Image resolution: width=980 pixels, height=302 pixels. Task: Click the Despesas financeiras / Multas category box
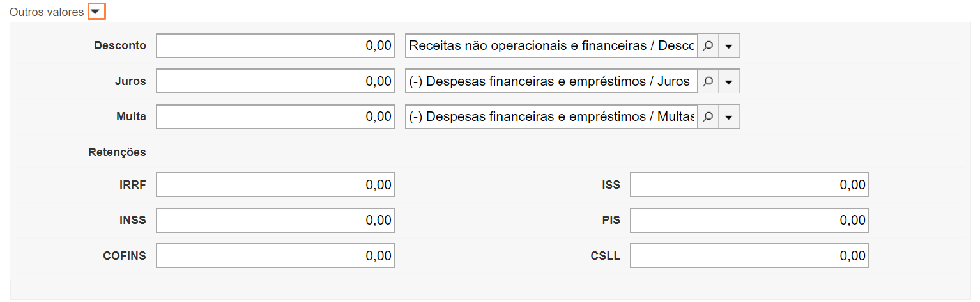[x=551, y=116]
